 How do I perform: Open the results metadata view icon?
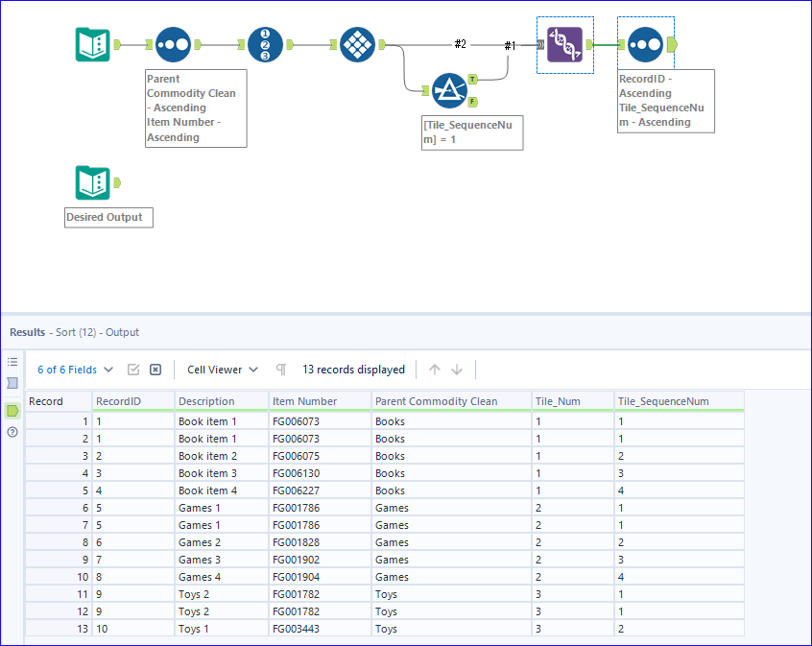pos(12,383)
